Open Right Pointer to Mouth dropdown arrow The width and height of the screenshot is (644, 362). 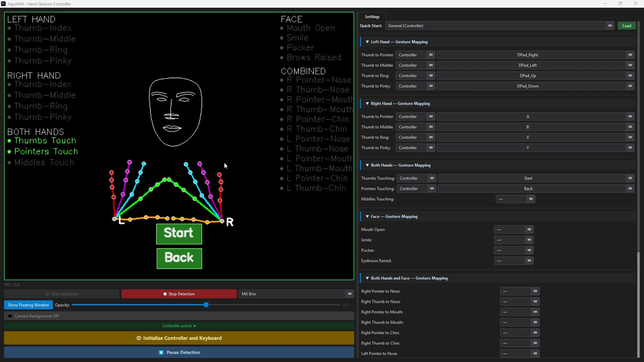[535, 312]
